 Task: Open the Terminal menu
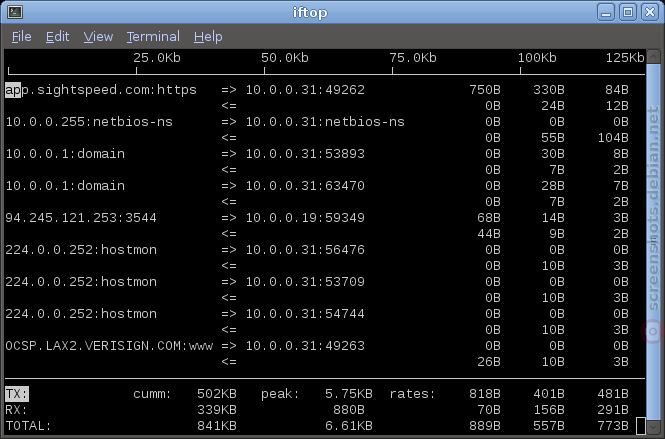153,37
